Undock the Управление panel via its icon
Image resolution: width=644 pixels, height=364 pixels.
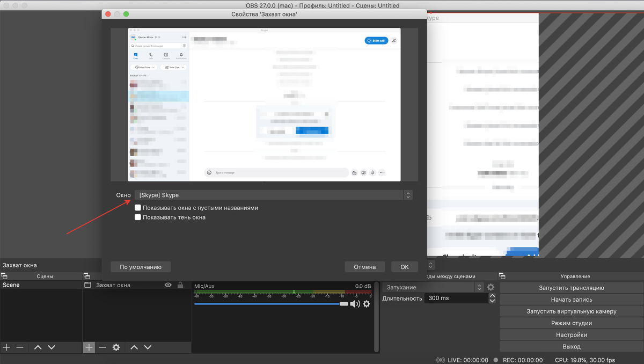click(x=502, y=276)
